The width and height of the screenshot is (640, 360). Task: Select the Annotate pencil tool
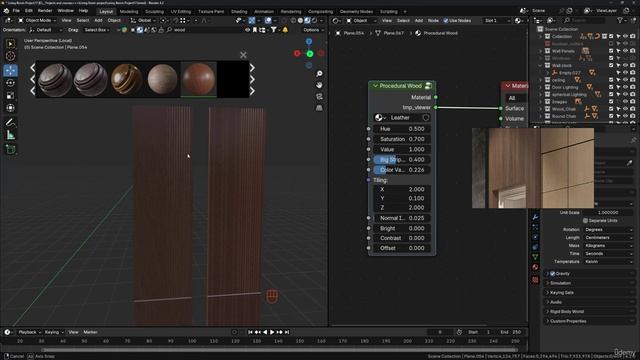(x=11, y=122)
